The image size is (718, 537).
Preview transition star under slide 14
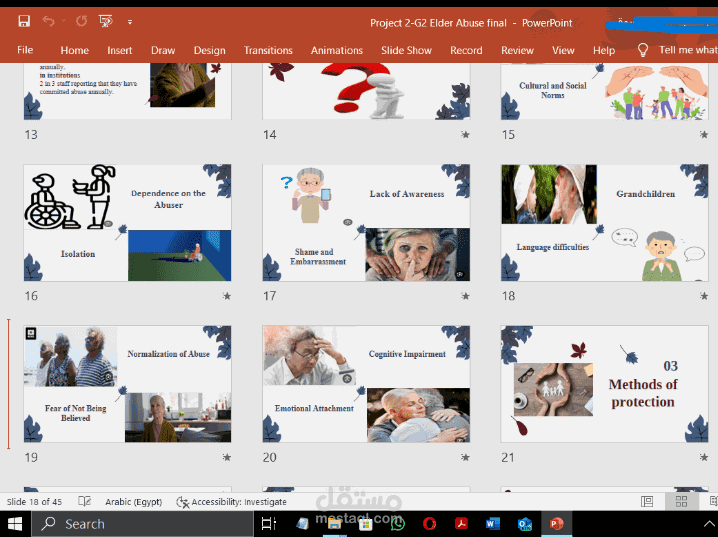coord(465,134)
